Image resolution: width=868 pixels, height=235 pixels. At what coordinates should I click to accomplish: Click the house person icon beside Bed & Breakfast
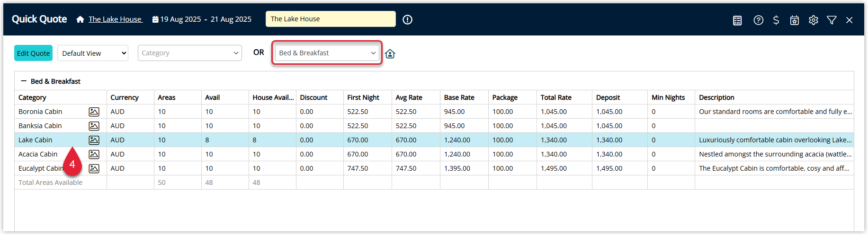coord(390,53)
